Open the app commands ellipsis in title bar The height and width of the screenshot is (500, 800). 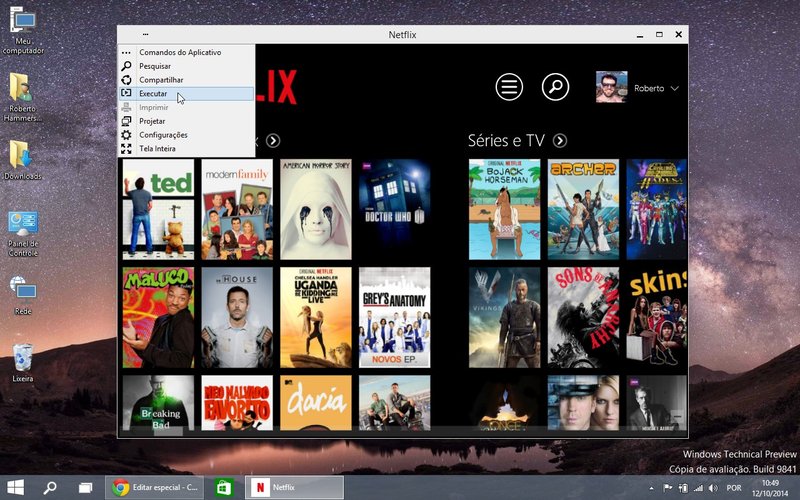[145, 35]
